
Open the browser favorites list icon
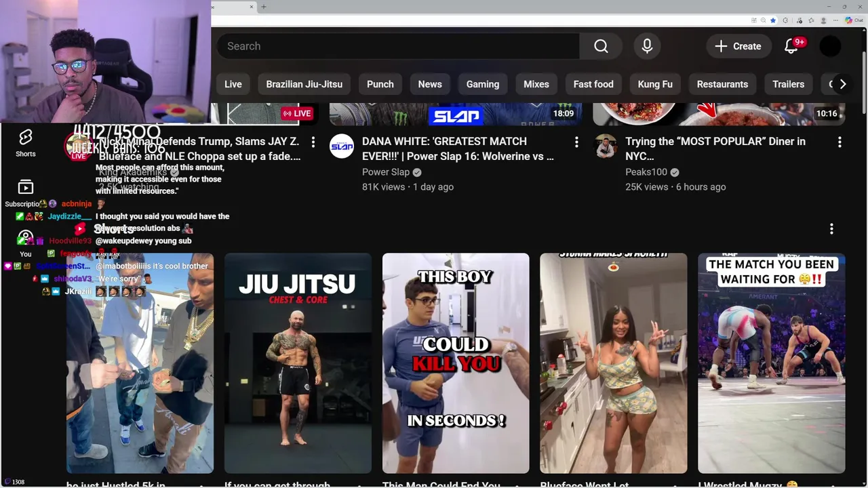tap(811, 20)
